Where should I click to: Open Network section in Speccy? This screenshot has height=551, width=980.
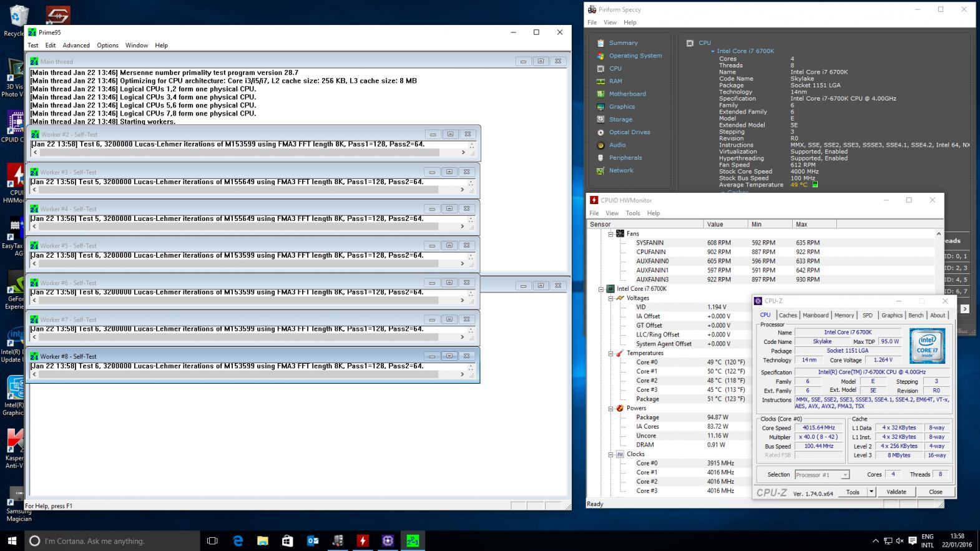pyautogui.click(x=621, y=170)
